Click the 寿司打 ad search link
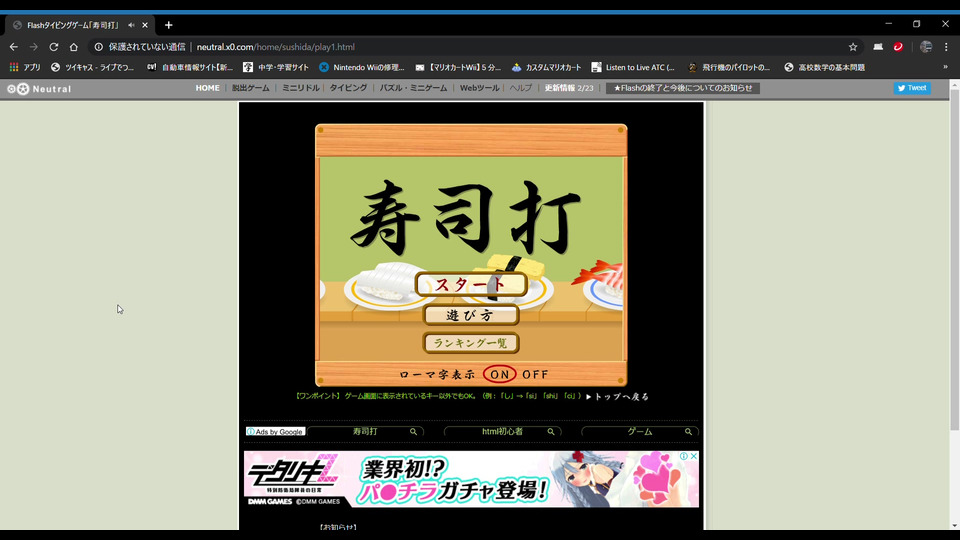960x540 pixels. (366, 432)
